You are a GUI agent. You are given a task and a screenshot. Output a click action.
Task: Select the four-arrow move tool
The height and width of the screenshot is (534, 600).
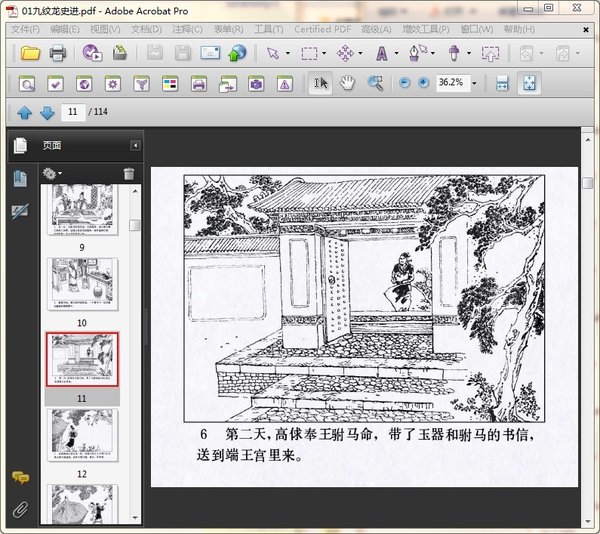click(x=345, y=53)
